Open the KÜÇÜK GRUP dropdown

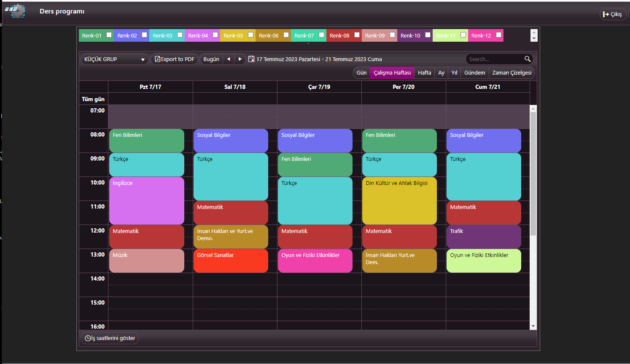pyautogui.click(x=115, y=59)
